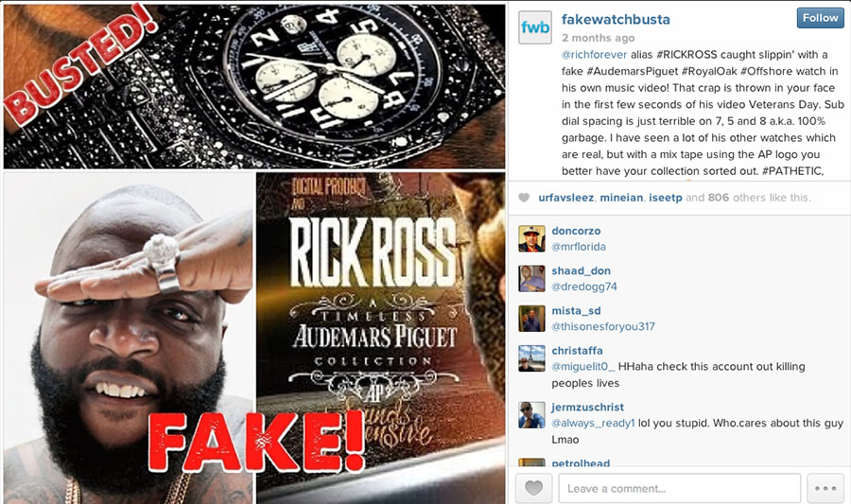Click the iseetp liker link

point(666,198)
